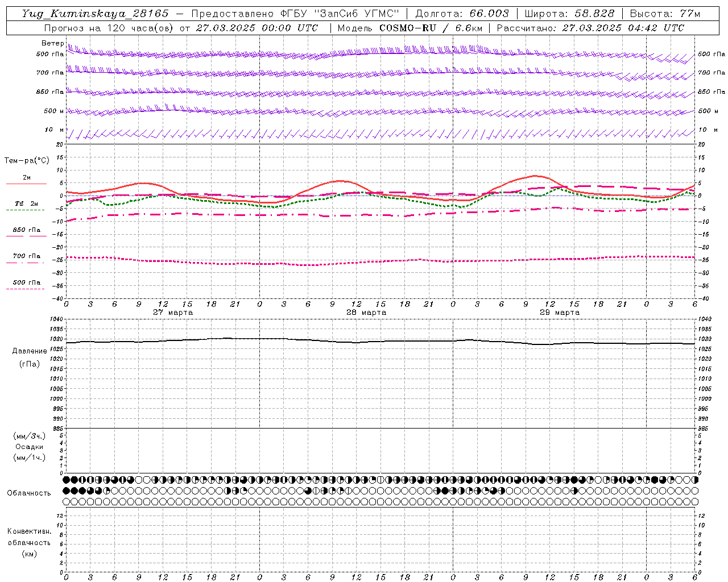Viewport: 728px width, 582px height.
Task: Click the Широта: 58.828 value
Action: [569, 14]
